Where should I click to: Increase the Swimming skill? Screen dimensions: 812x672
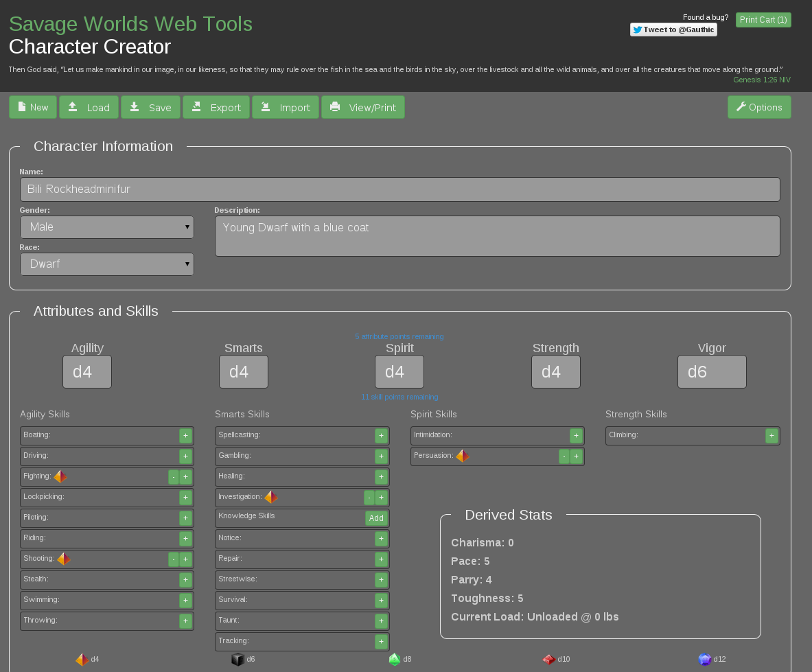tap(185, 601)
